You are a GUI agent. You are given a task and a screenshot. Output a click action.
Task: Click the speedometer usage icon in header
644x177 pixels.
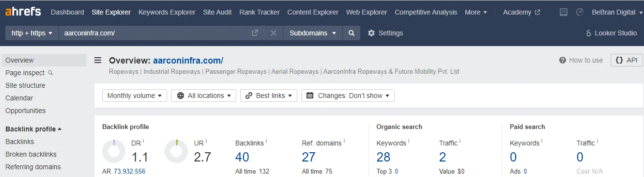[580, 12]
